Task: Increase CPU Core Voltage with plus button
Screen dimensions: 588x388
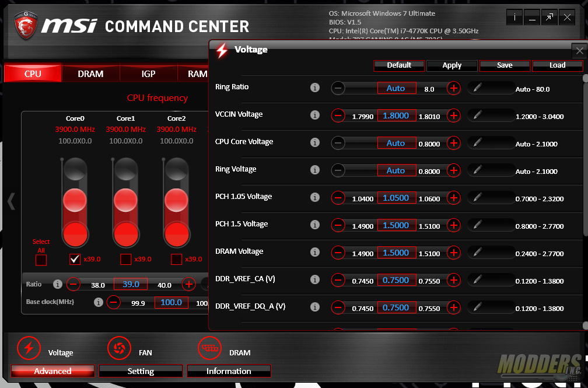Action: point(454,143)
